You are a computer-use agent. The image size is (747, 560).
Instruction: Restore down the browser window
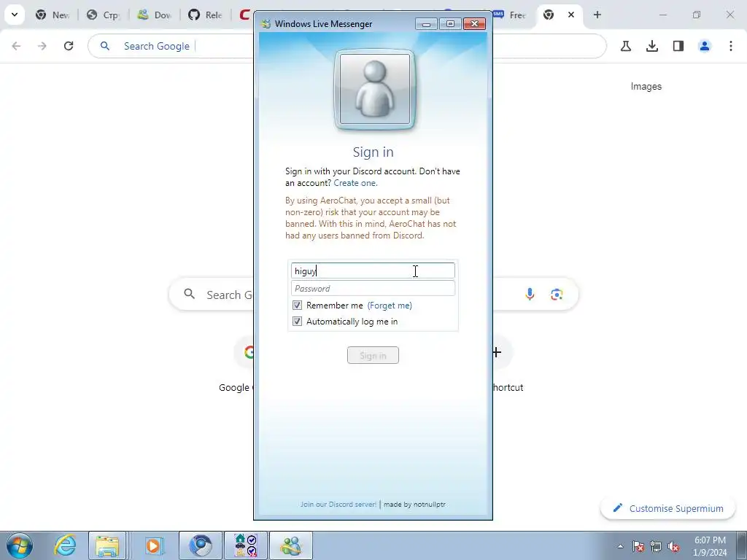(x=697, y=15)
